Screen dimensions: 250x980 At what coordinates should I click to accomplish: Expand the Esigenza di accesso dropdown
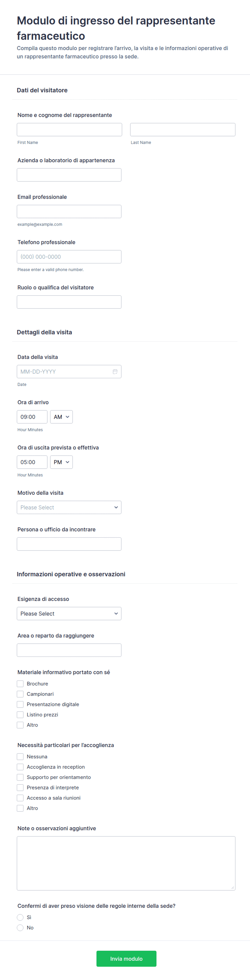[69, 614]
